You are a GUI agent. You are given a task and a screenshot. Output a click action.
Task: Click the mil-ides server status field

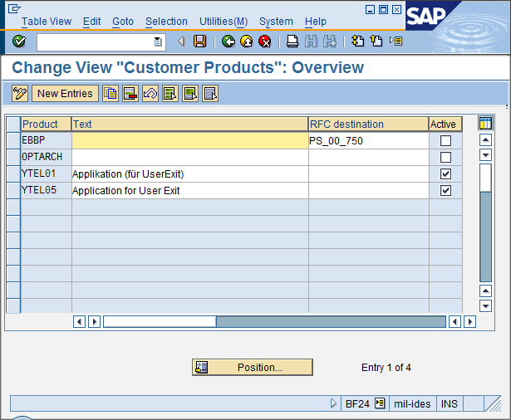pos(412,403)
